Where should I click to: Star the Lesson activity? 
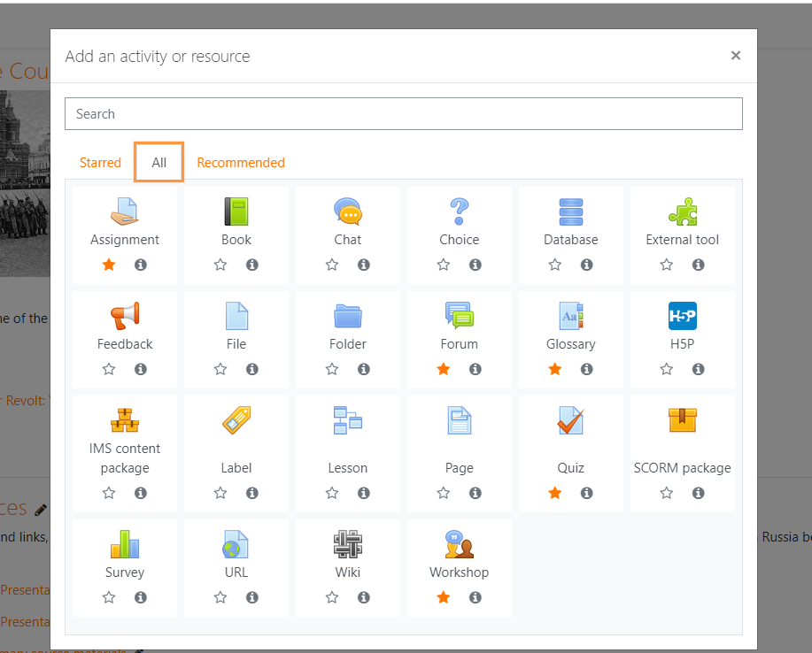pyautogui.click(x=332, y=493)
